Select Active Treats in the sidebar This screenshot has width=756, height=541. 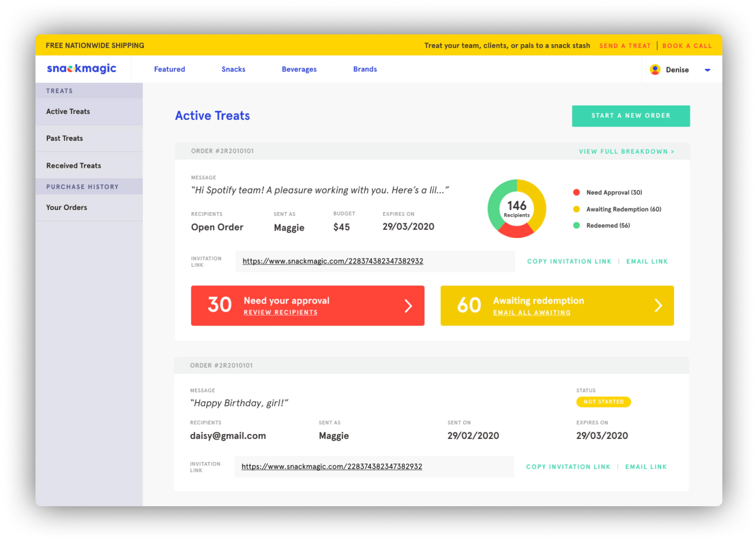click(x=89, y=112)
